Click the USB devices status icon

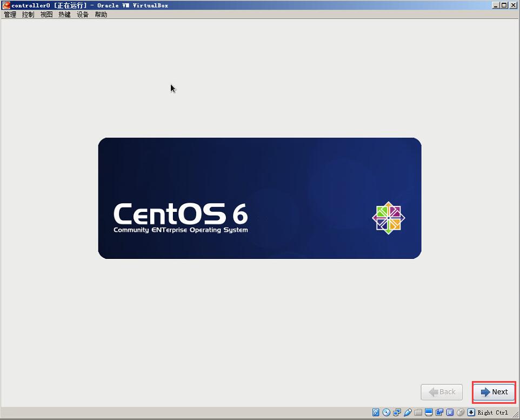pos(408,412)
